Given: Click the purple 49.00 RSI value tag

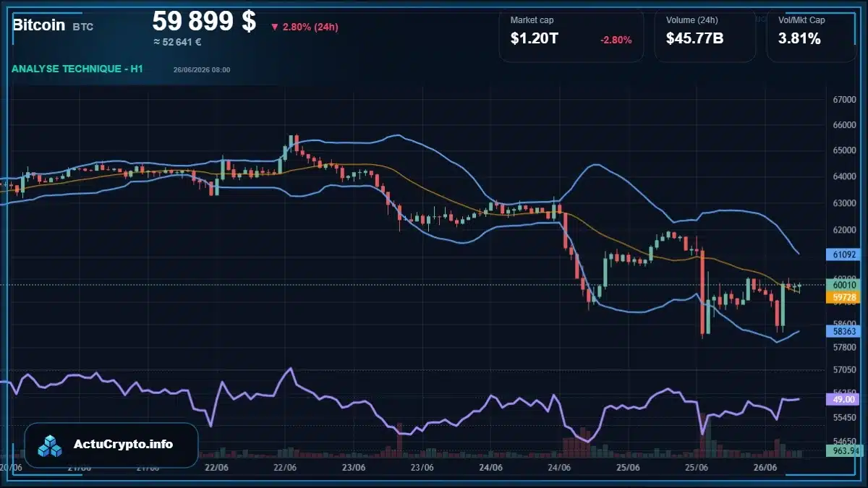Looking at the screenshot, I should (x=843, y=399).
